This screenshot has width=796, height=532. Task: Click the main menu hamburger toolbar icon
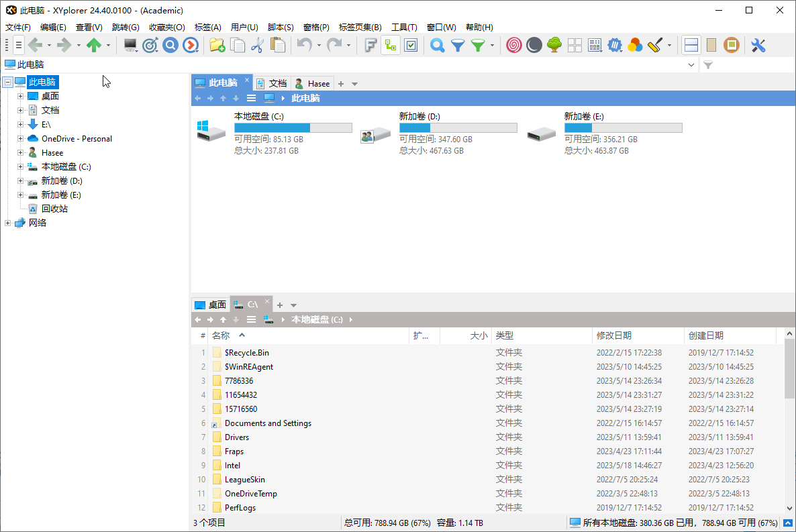(18, 45)
